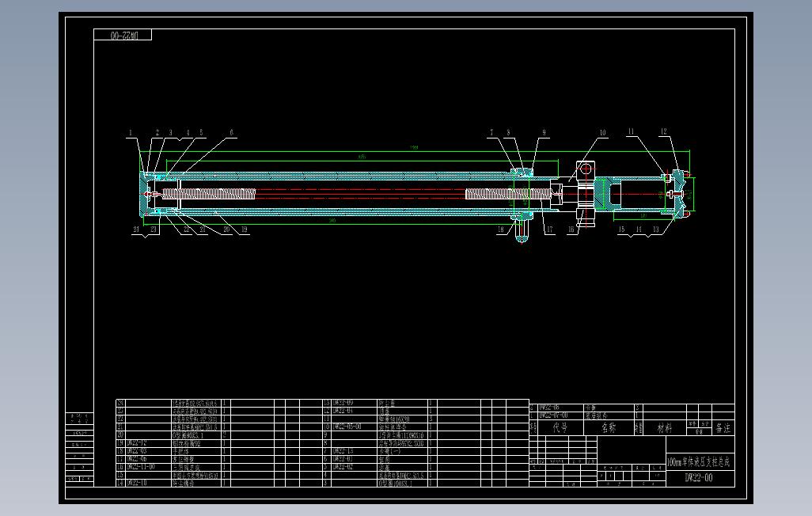Click balloon callout 6 above the cylinder
This screenshot has height=516, width=812.
tap(231, 133)
